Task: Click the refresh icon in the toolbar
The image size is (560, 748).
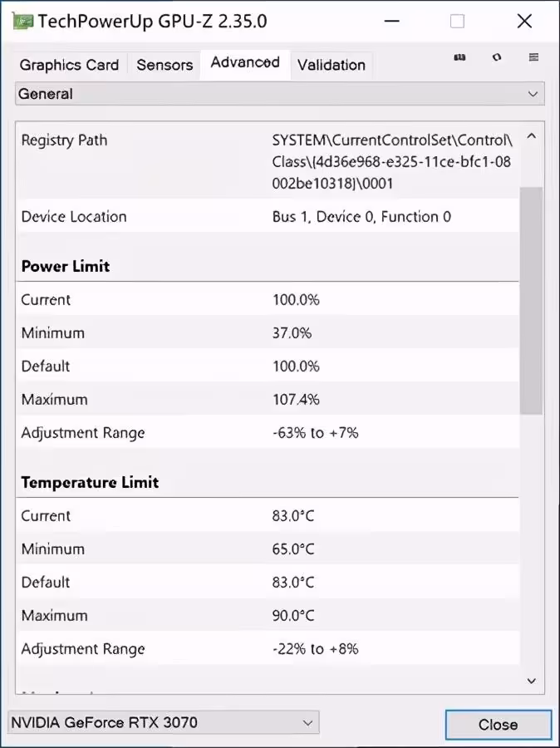Action: (497, 57)
